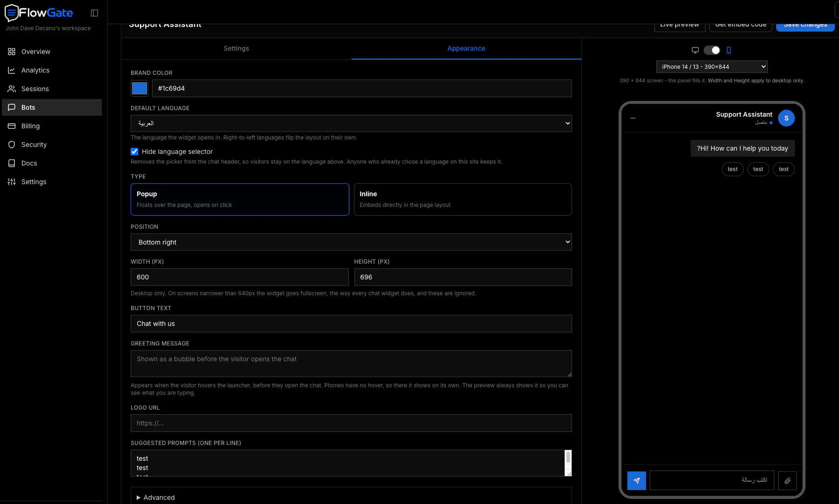Click the Support Assistant title in preview
839x504 pixels.
744,114
